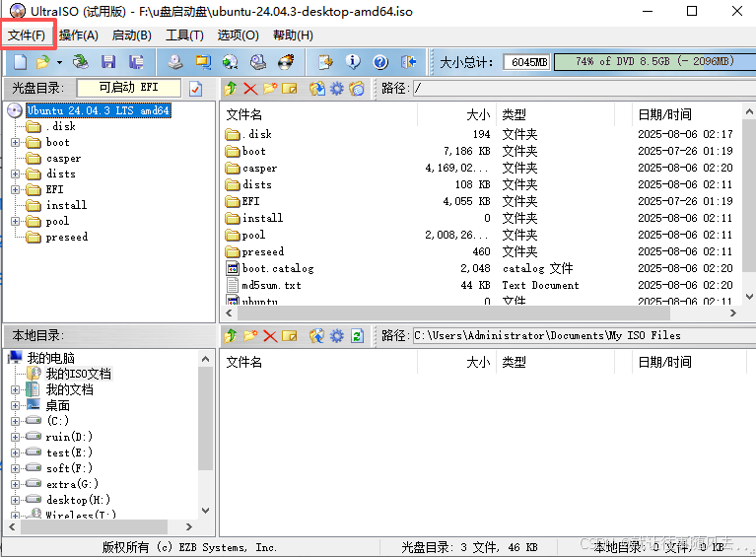Click Add files icon in local pane toolbar
Viewport: 756px width, 557px height.
(317, 335)
